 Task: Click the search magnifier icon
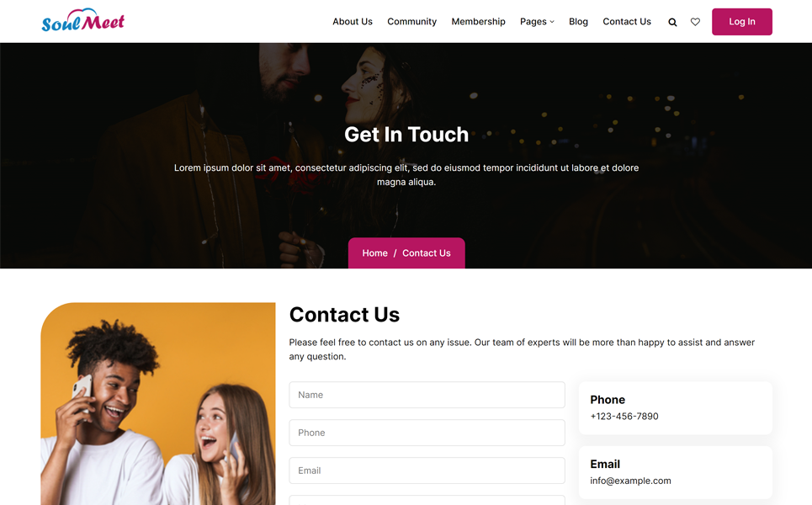(672, 22)
